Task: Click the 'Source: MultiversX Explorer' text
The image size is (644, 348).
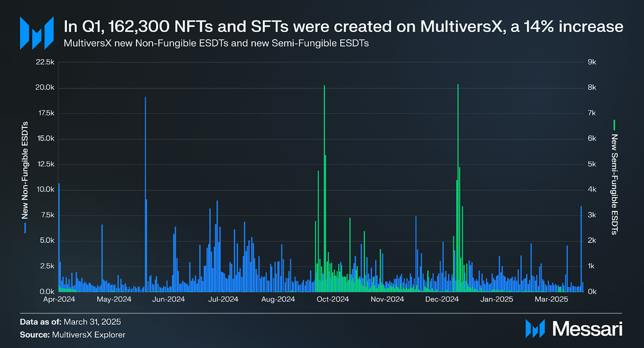Action: [72, 335]
